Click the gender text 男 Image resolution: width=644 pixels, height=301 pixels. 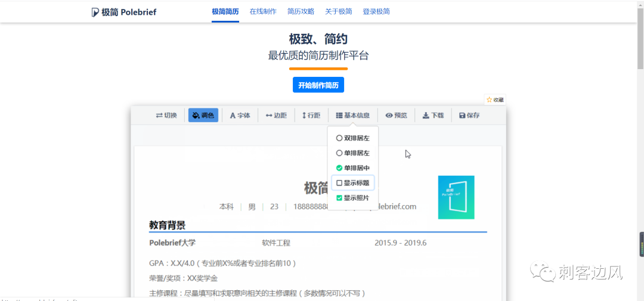tap(252, 207)
